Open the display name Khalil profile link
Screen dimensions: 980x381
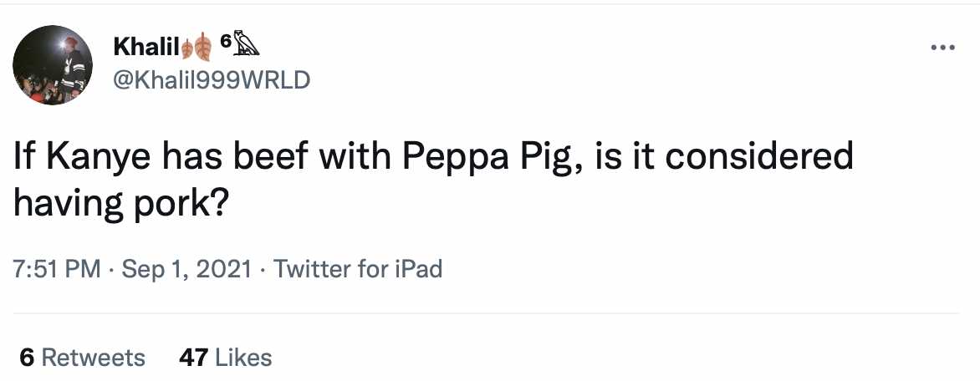[146, 46]
